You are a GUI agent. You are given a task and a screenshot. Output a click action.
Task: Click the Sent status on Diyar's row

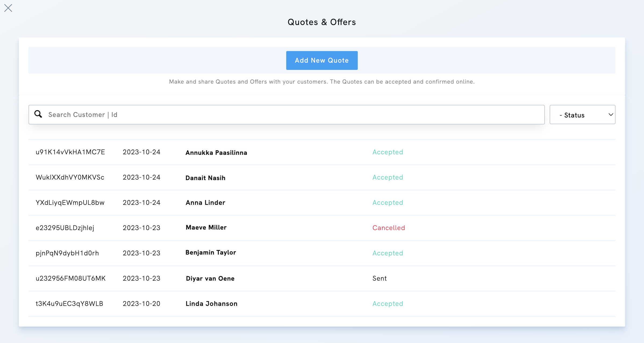point(379,278)
